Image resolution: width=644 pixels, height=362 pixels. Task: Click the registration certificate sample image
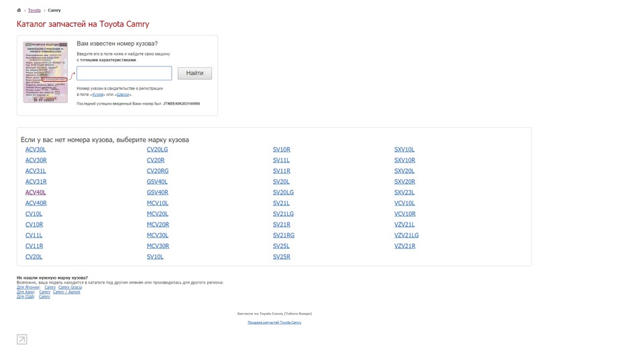click(45, 72)
